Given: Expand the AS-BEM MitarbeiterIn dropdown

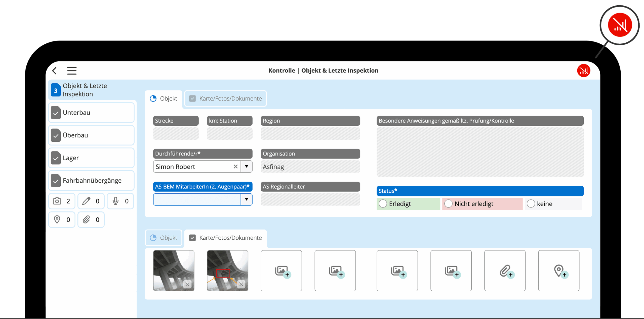Looking at the screenshot, I should pyautogui.click(x=247, y=199).
